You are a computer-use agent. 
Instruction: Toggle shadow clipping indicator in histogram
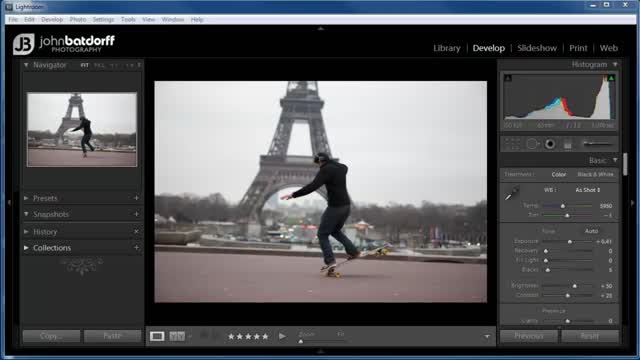pyautogui.click(x=508, y=78)
